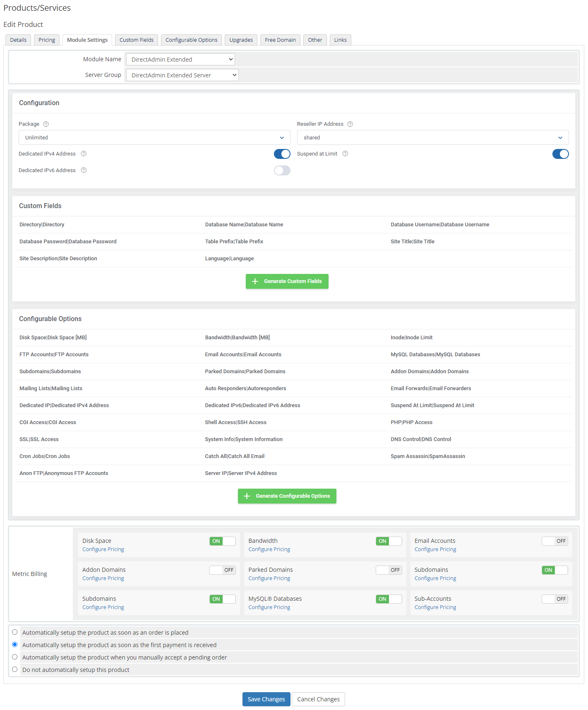This screenshot has width=588, height=710.
Task: Expand the Reseller IP Address dropdown
Action: tap(432, 138)
